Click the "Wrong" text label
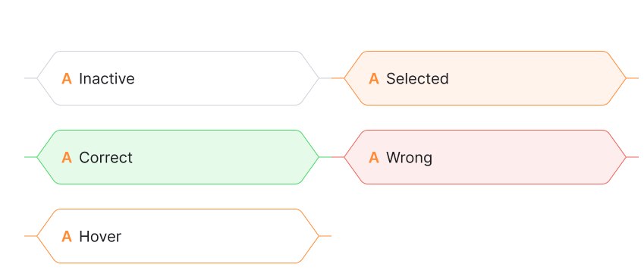Screen dimensions: 644x277 409,158
